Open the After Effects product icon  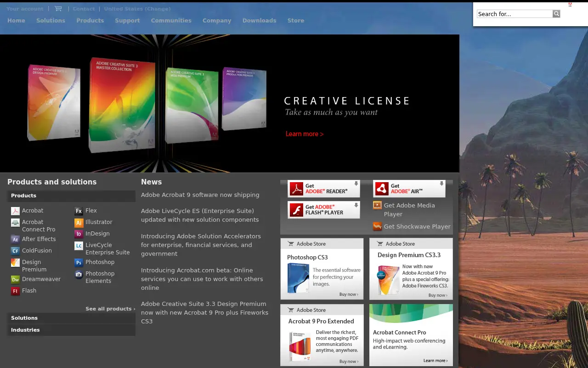pyautogui.click(x=15, y=240)
